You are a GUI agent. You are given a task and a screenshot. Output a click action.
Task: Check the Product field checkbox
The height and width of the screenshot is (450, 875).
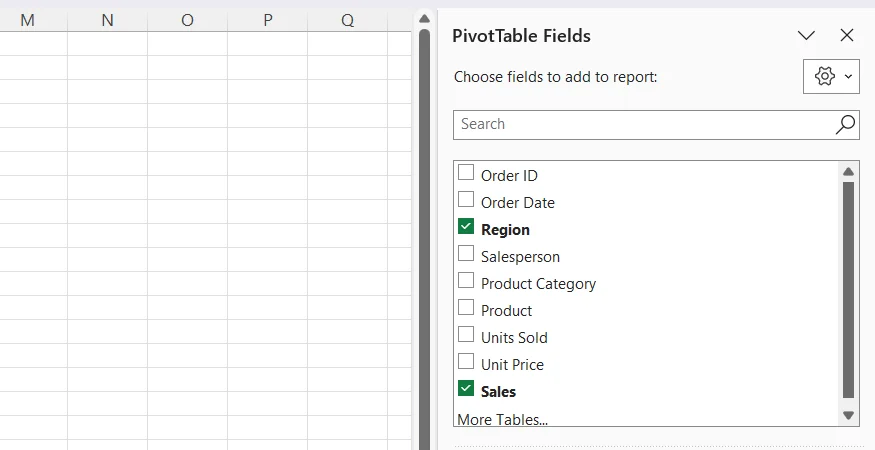click(466, 307)
